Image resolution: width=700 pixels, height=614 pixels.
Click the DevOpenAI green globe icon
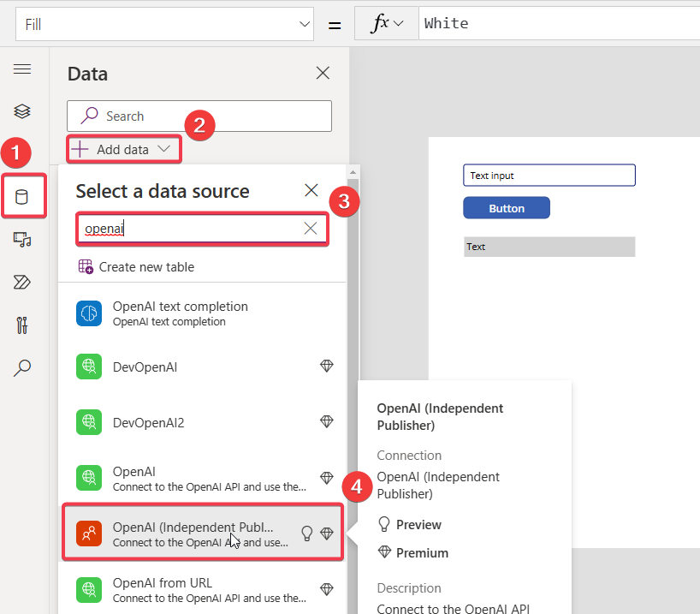89,367
